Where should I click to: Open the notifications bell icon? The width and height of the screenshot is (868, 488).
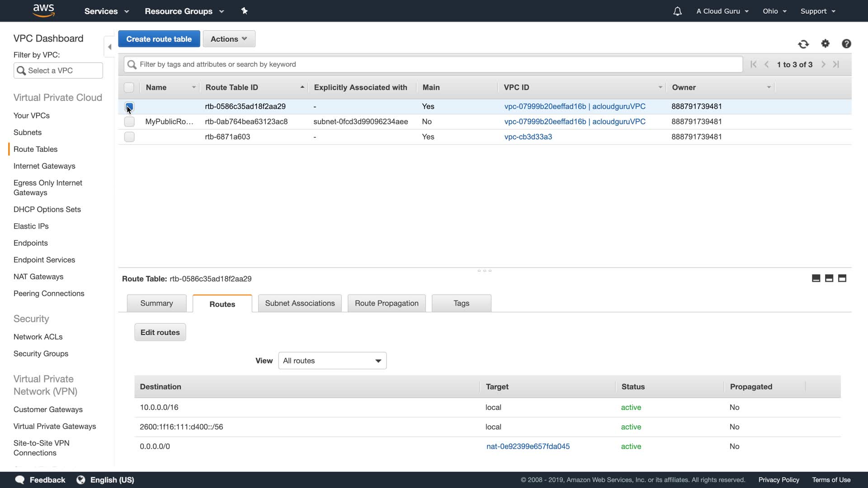(x=677, y=11)
